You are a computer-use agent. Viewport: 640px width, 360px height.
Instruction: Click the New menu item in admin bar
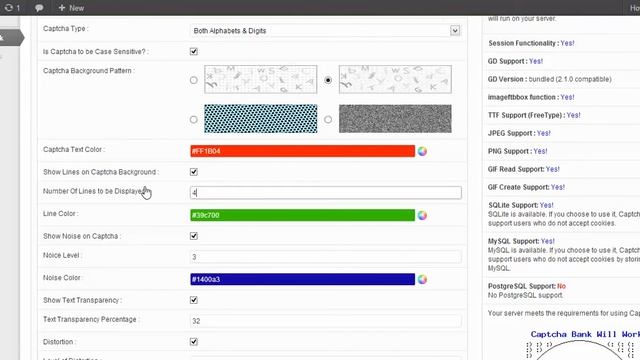pos(71,8)
